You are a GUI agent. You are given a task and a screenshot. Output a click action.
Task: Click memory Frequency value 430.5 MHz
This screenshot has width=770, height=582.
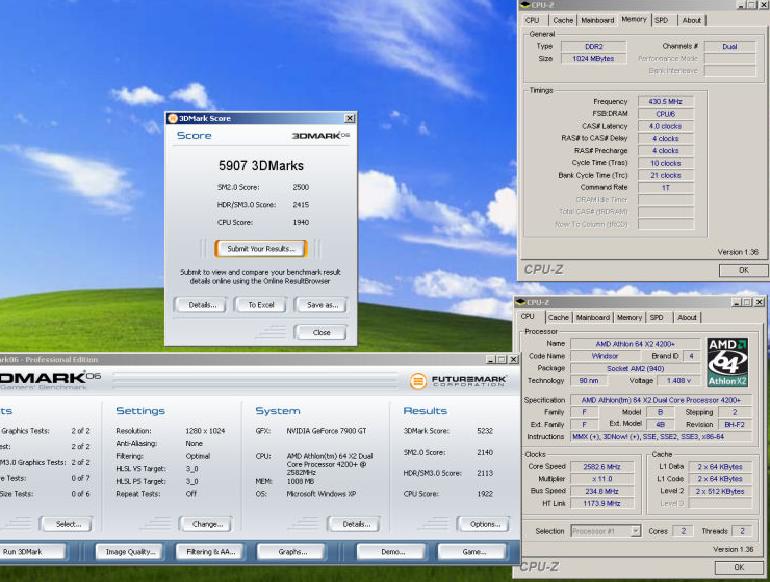click(665, 102)
